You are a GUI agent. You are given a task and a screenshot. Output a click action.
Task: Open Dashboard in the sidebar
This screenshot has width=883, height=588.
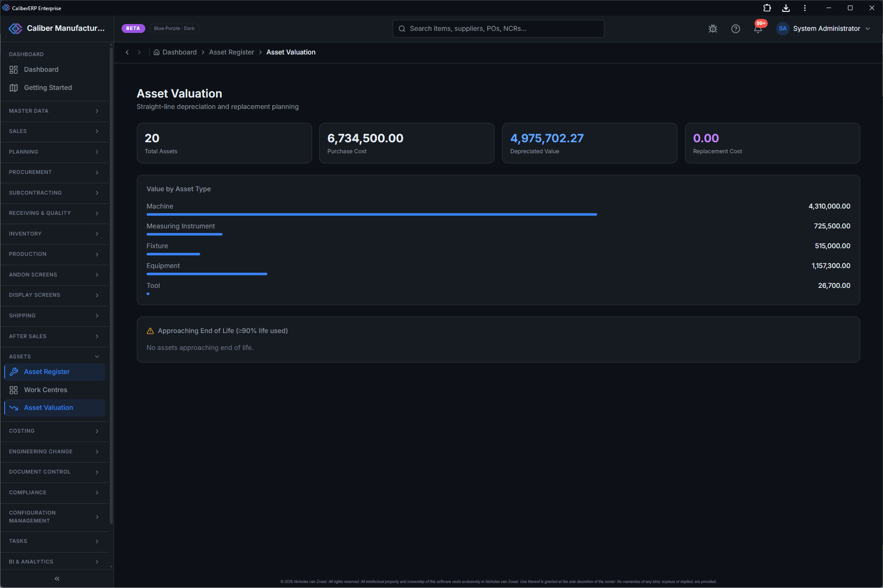pos(54,70)
